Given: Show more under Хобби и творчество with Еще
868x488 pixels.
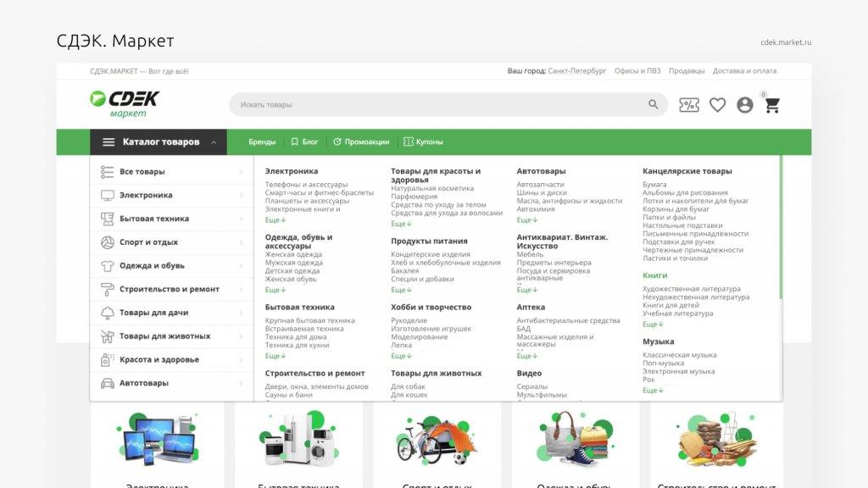Looking at the screenshot, I should 401,356.
